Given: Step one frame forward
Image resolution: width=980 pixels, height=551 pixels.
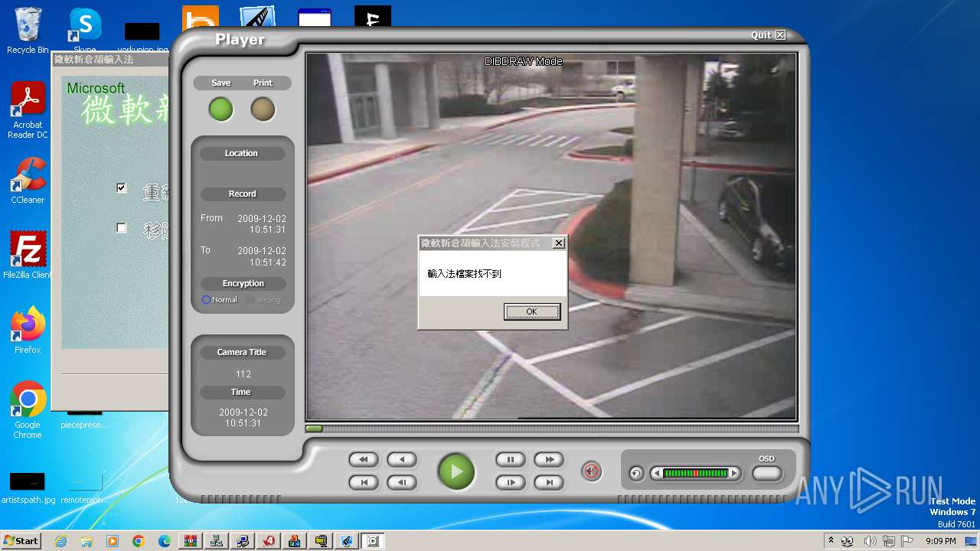Looking at the screenshot, I should pyautogui.click(x=511, y=483).
